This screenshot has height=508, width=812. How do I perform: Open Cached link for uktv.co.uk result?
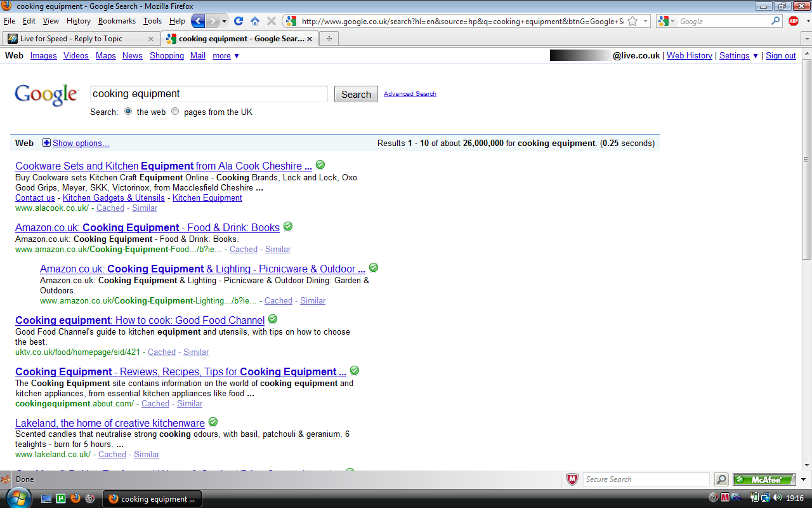point(162,352)
